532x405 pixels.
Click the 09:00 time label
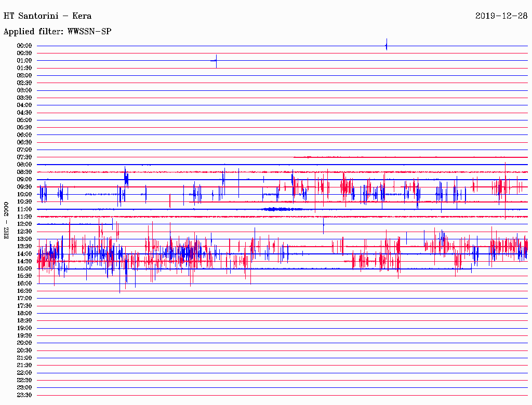pos(24,180)
